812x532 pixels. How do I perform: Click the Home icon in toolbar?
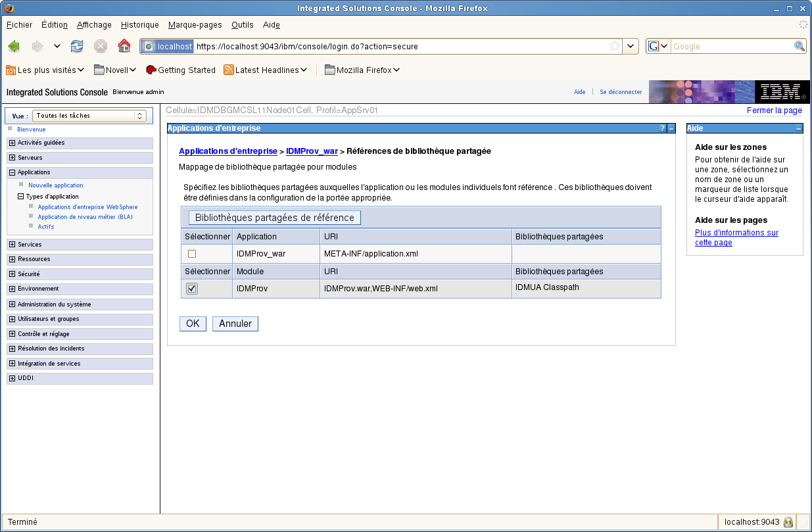coord(124,46)
